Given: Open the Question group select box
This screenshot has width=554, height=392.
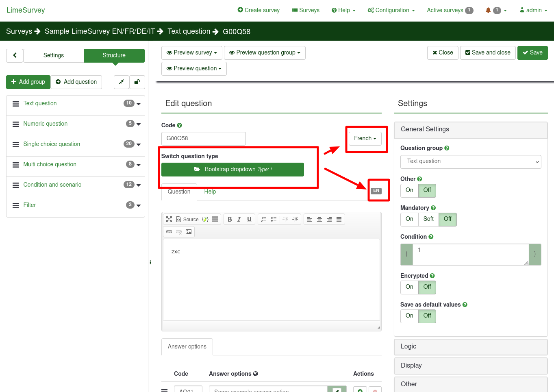Looking at the screenshot, I should click(x=471, y=161).
